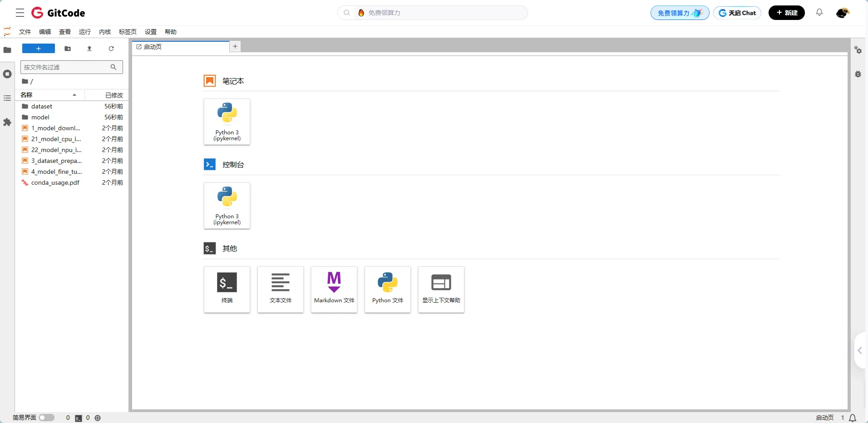Screen dimensions: 868x423
Task: Click the blue plus new launcher button
Action: 39,49
